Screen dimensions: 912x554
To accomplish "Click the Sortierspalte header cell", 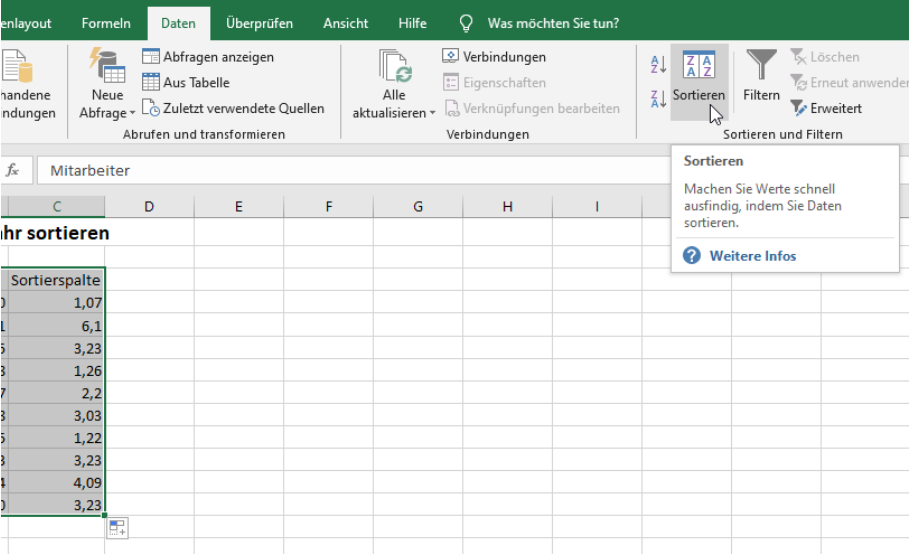I will click(56, 280).
